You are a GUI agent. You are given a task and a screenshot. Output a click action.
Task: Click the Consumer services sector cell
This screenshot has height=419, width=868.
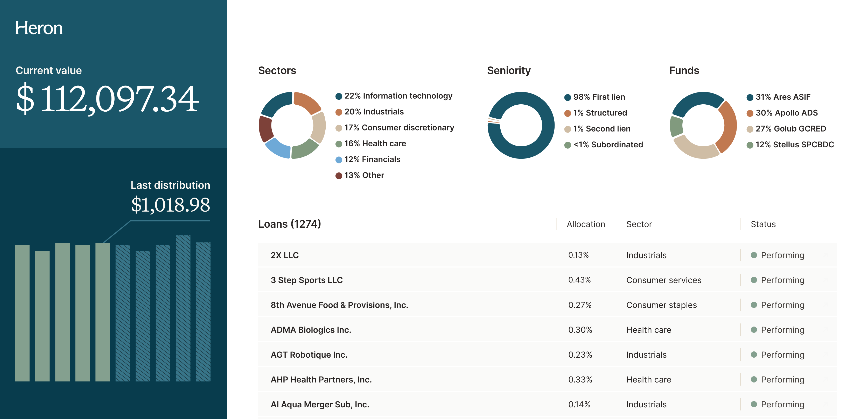click(x=663, y=280)
